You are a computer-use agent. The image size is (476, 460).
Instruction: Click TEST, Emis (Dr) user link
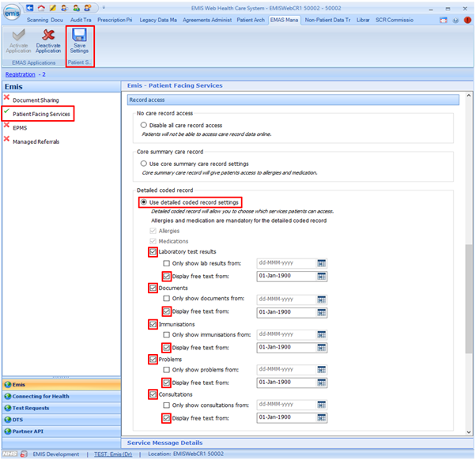[113, 454]
